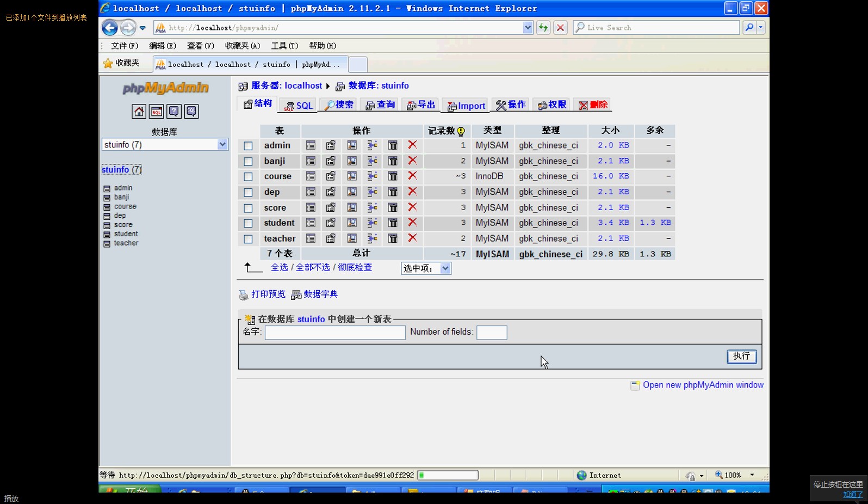Click the 全部不选 link
The height and width of the screenshot is (504, 868).
[313, 267]
